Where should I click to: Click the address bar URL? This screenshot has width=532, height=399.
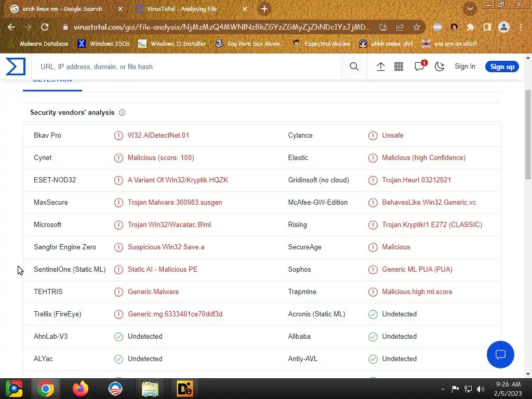click(x=221, y=27)
